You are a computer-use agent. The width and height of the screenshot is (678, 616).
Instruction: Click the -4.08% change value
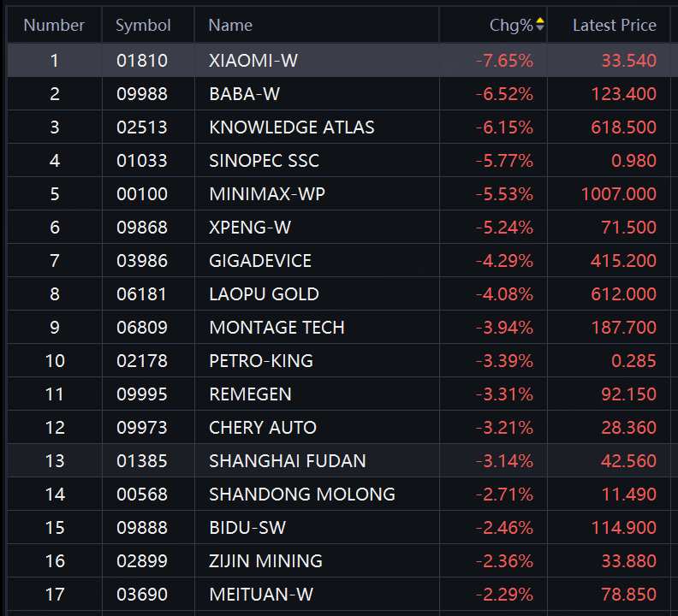(504, 294)
